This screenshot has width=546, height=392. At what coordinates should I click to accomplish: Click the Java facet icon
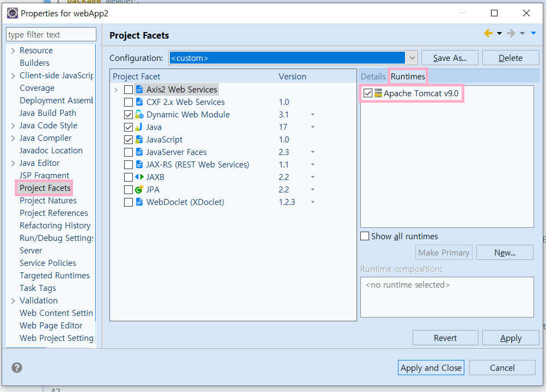pos(139,127)
